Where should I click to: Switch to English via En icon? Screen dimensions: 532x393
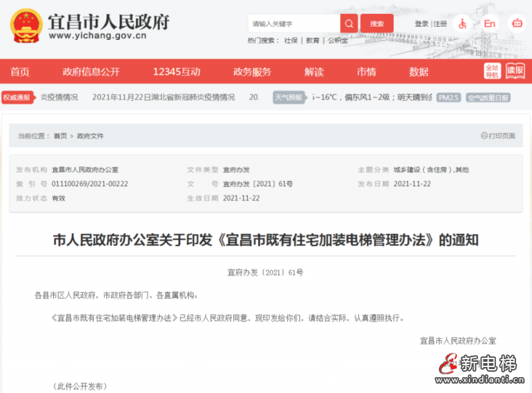pos(489,23)
